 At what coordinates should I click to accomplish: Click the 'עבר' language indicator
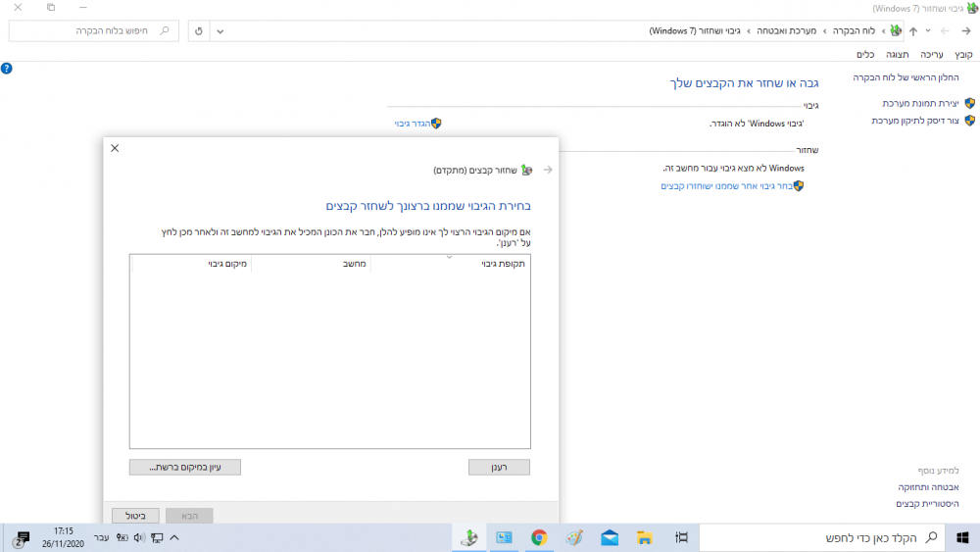click(x=101, y=537)
